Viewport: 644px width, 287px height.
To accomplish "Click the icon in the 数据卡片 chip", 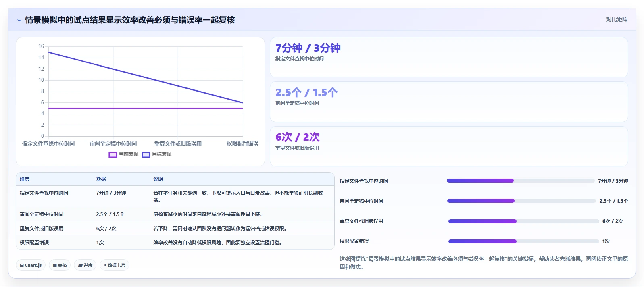I will click(105, 265).
